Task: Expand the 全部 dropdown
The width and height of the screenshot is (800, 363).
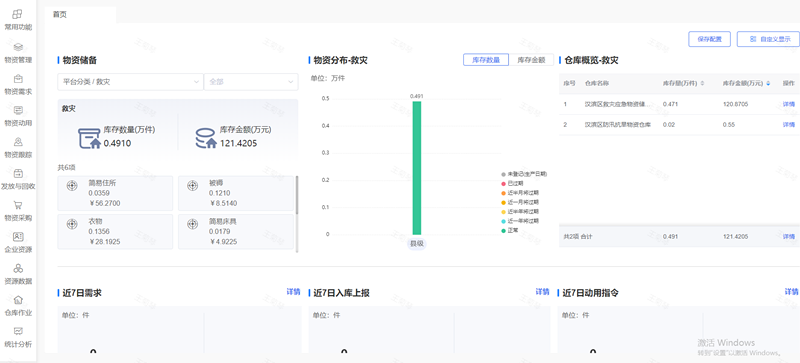Action: tap(251, 82)
